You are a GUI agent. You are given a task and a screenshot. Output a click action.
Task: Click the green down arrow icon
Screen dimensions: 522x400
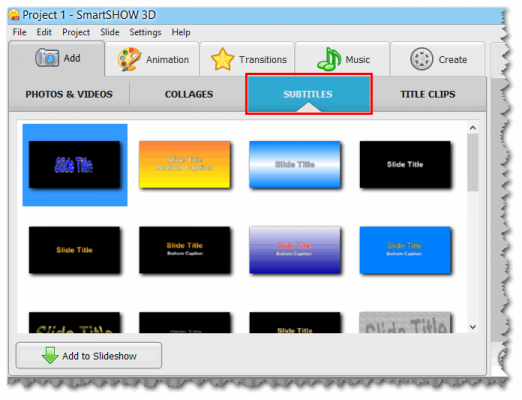[x=50, y=355]
